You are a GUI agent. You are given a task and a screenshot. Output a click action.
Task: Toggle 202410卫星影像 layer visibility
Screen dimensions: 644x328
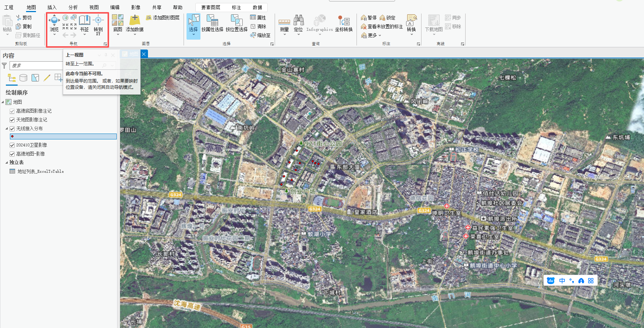[12, 145]
